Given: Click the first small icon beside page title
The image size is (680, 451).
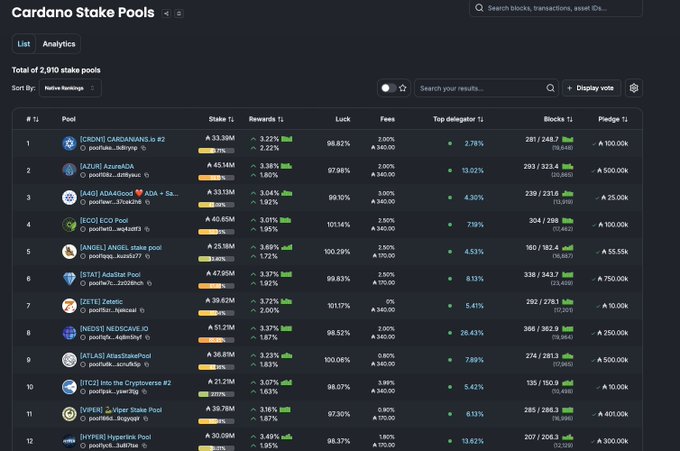Looking at the screenshot, I should click(x=166, y=13).
